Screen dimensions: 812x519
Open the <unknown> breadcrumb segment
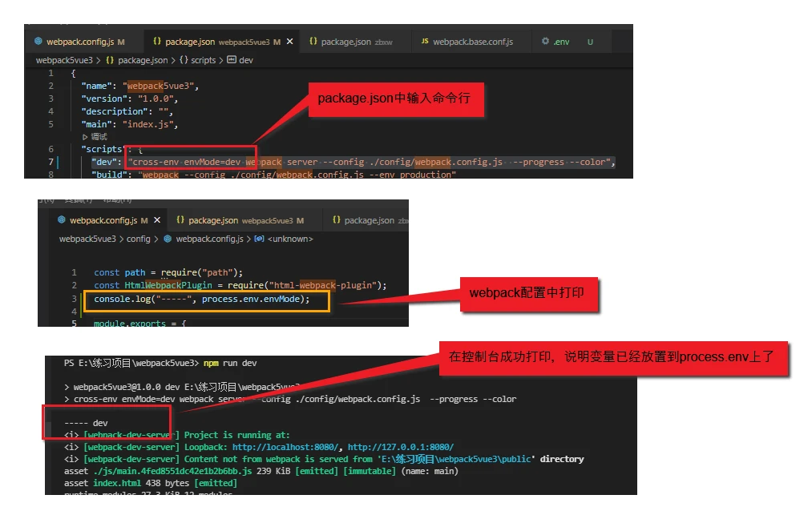pos(290,239)
